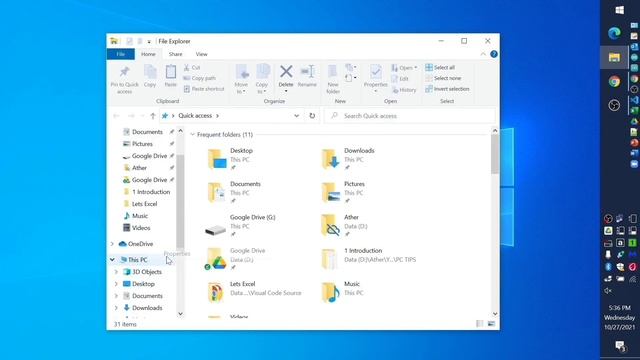Switch to Details view in status bar

480,324
